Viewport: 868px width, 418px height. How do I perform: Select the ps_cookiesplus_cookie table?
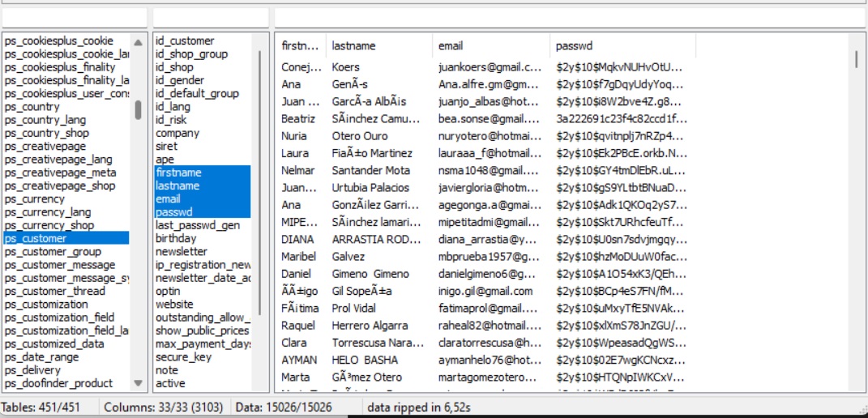66,41
